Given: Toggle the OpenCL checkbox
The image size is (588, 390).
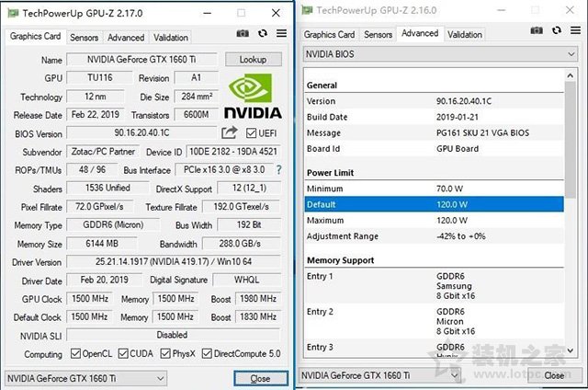Looking at the screenshot, I should click(x=75, y=353).
